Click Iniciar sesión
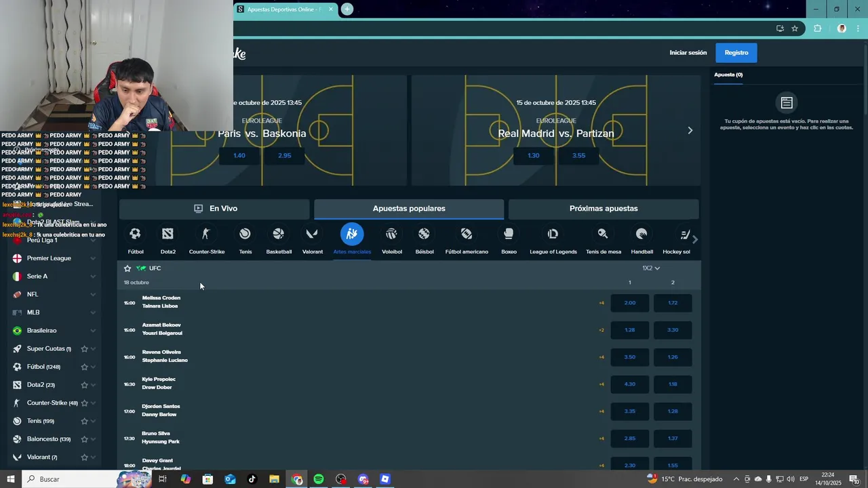Screen dimensions: 868x488 pyautogui.click(x=688, y=53)
